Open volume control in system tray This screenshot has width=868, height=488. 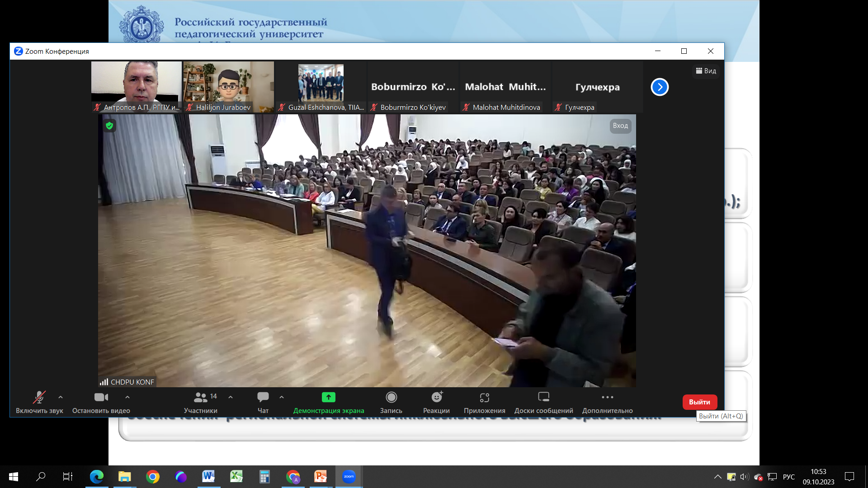click(x=744, y=477)
